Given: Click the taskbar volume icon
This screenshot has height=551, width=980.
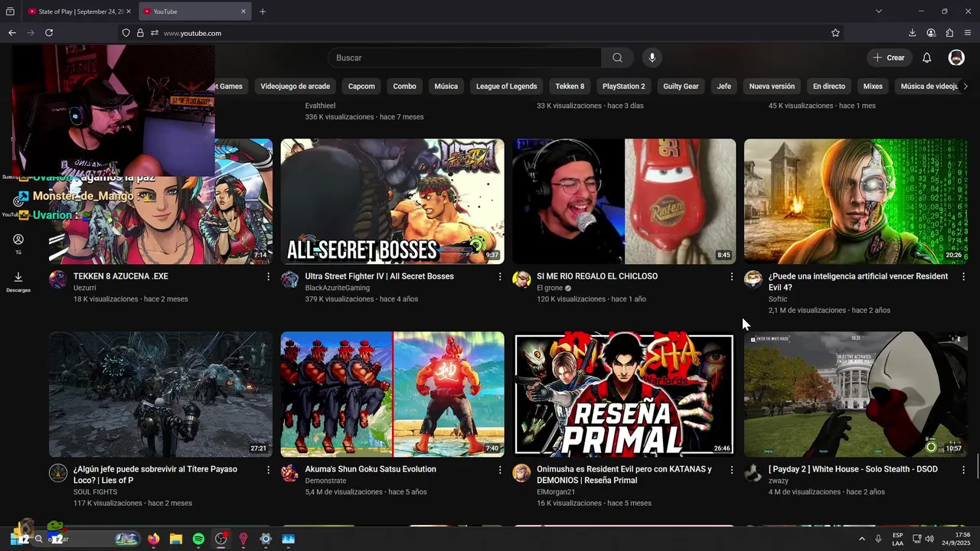Looking at the screenshot, I should [x=929, y=539].
